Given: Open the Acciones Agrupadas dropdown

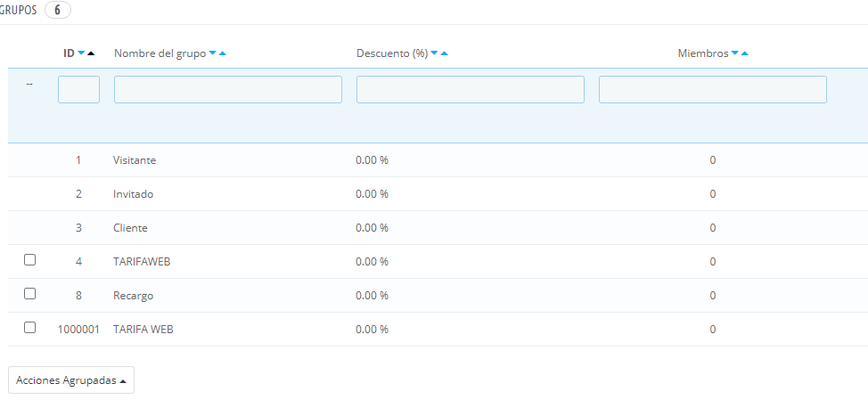Looking at the screenshot, I should 71,380.
